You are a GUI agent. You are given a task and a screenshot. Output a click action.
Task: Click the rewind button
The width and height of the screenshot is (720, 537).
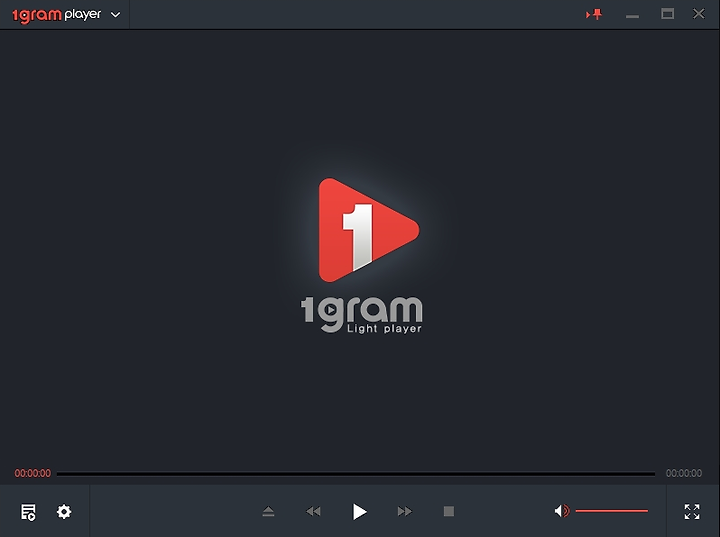pos(313,511)
